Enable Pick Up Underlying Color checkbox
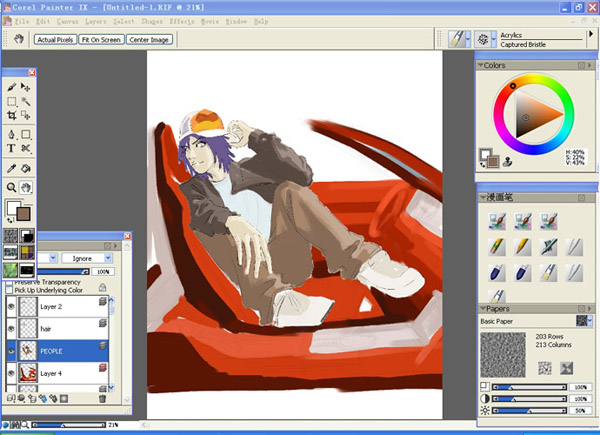The width and height of the screenshot is (600, 435). tap(9, 290)
